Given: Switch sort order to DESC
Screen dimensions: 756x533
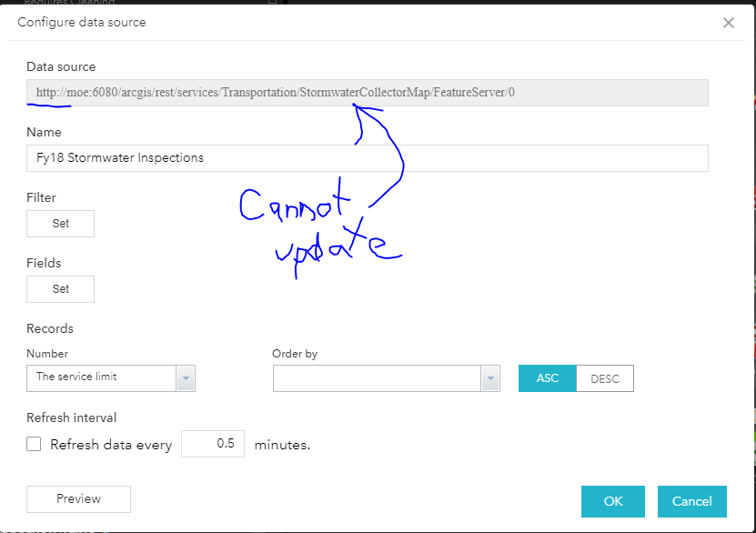Looking at the screenshot, I should [605, 378].
